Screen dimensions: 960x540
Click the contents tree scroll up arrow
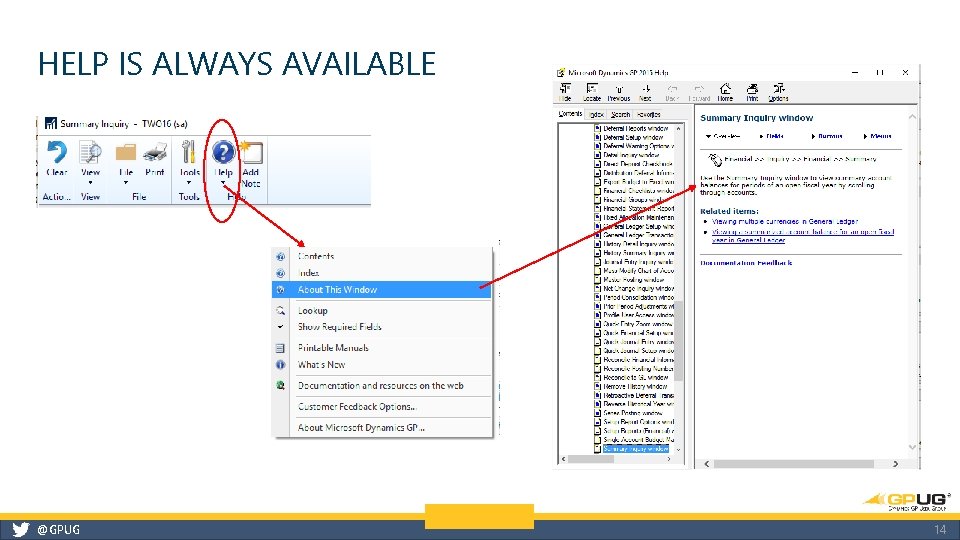click(678, 129)
